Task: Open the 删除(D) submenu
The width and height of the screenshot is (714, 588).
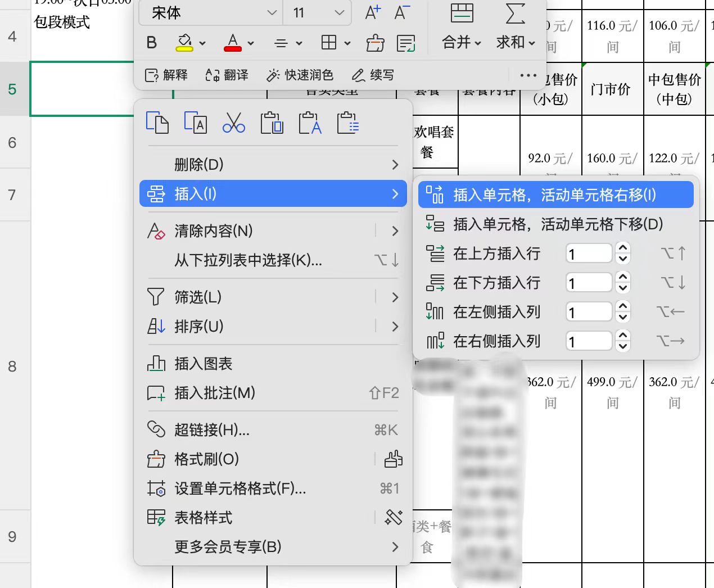Action: 273,165
